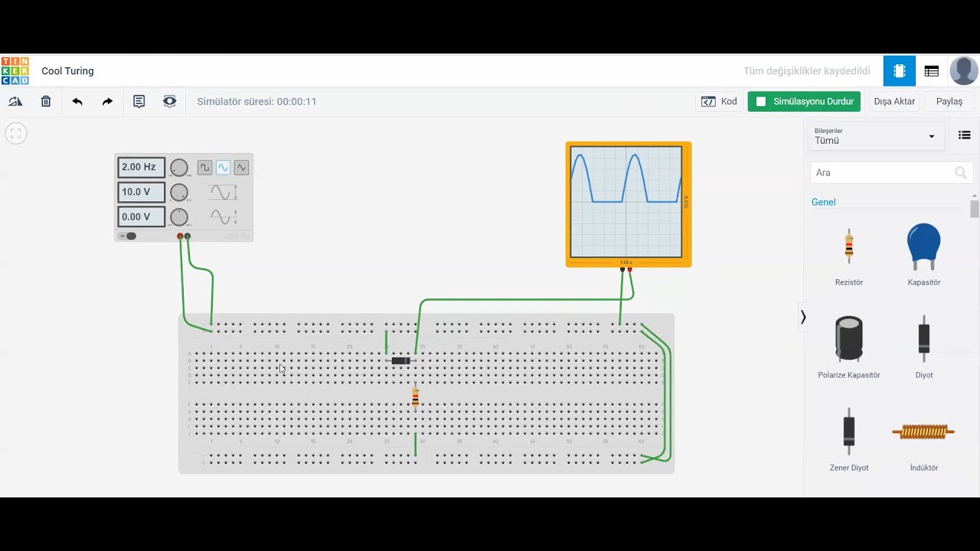Click the frequency knob beside 2.00 Hz
This screenshot has height=551, width=980.
tap(179, 168)
